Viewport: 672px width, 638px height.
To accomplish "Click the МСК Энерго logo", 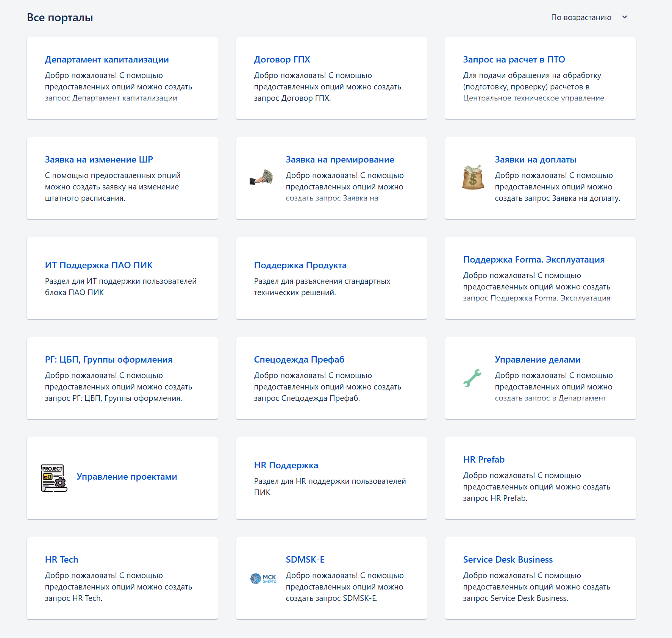I will [263, 579].
